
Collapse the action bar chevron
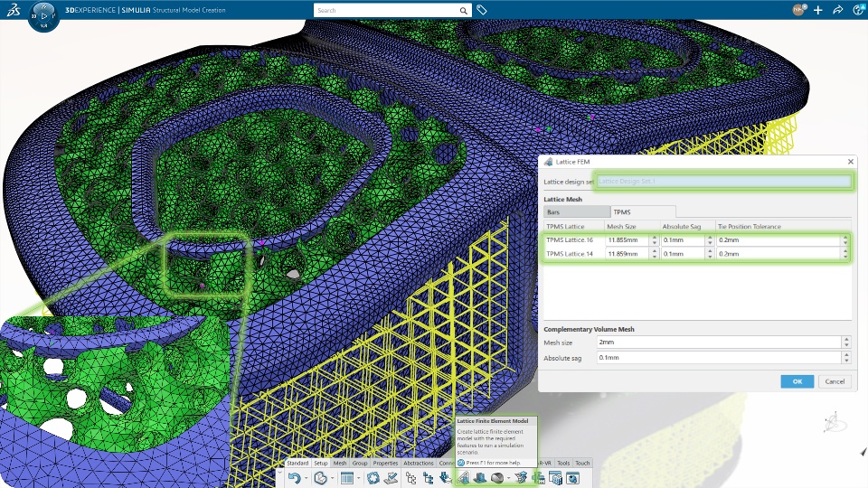coord(280,473)
